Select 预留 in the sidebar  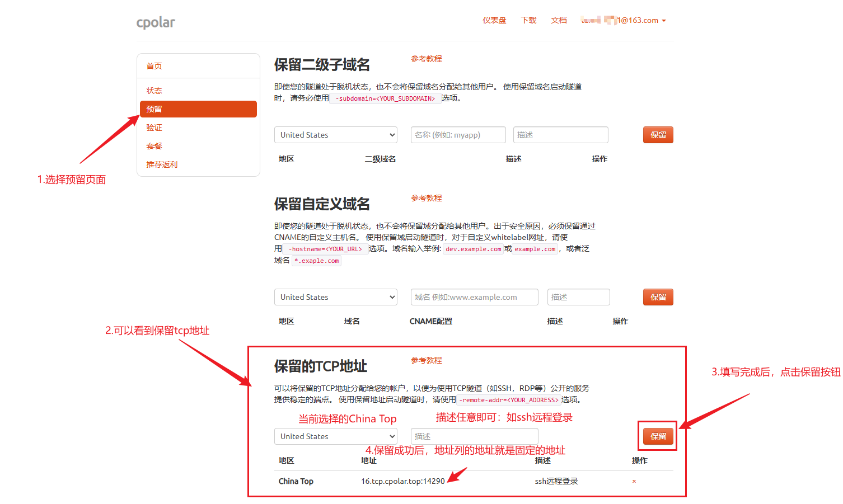pos(154,109)
